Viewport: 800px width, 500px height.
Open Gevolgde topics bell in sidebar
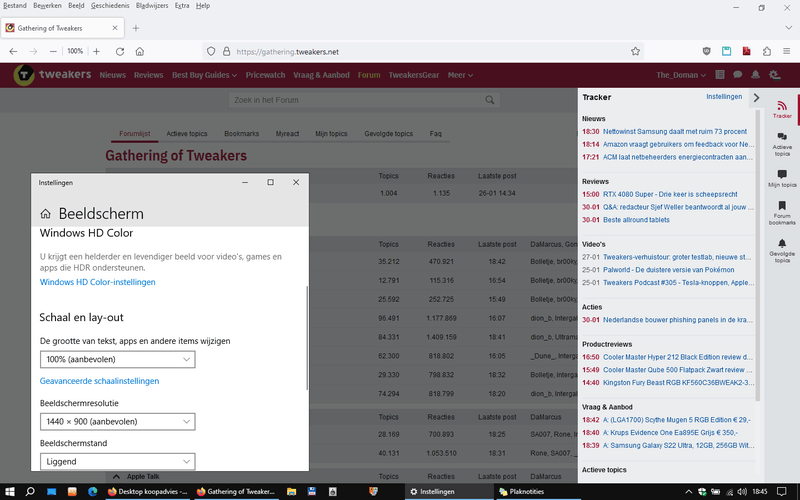point(782,251)
